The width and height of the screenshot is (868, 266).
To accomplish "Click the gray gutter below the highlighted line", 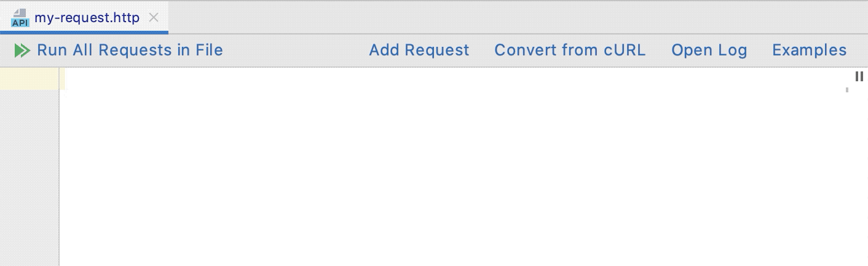I will pyautogui.click(x=30, y=177).
